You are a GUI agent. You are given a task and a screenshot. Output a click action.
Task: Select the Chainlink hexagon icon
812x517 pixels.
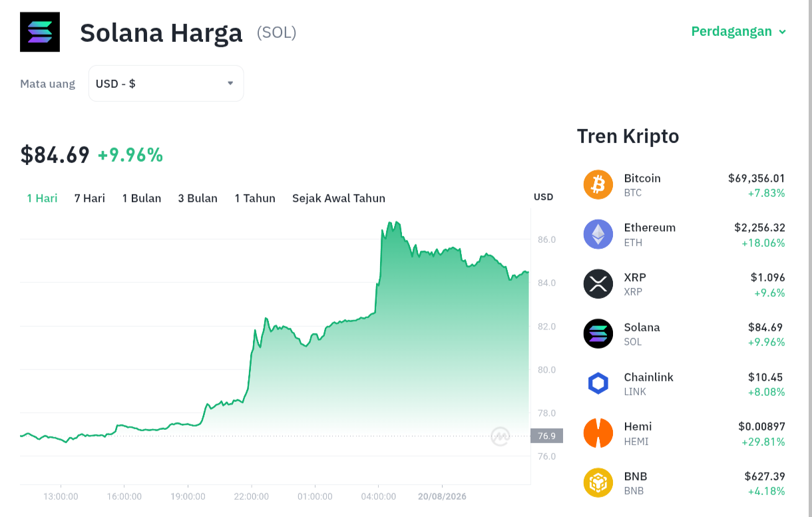click(x=598, y=383)
